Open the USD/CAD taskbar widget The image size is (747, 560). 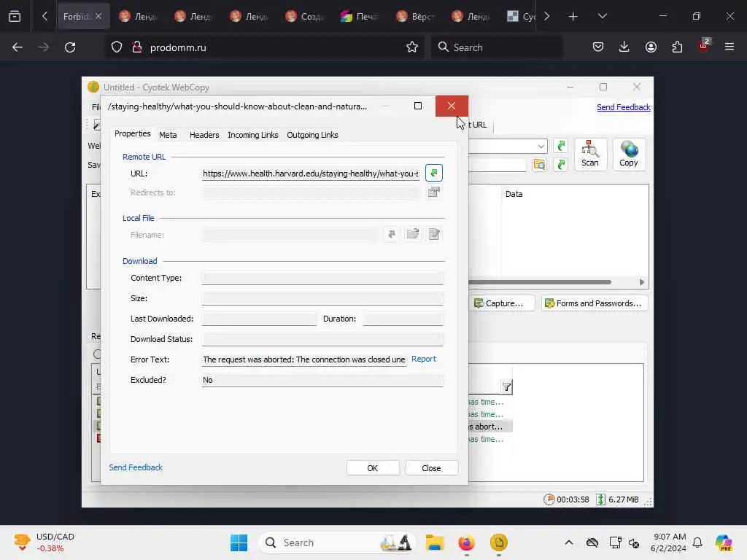click(x=44, y=542)
